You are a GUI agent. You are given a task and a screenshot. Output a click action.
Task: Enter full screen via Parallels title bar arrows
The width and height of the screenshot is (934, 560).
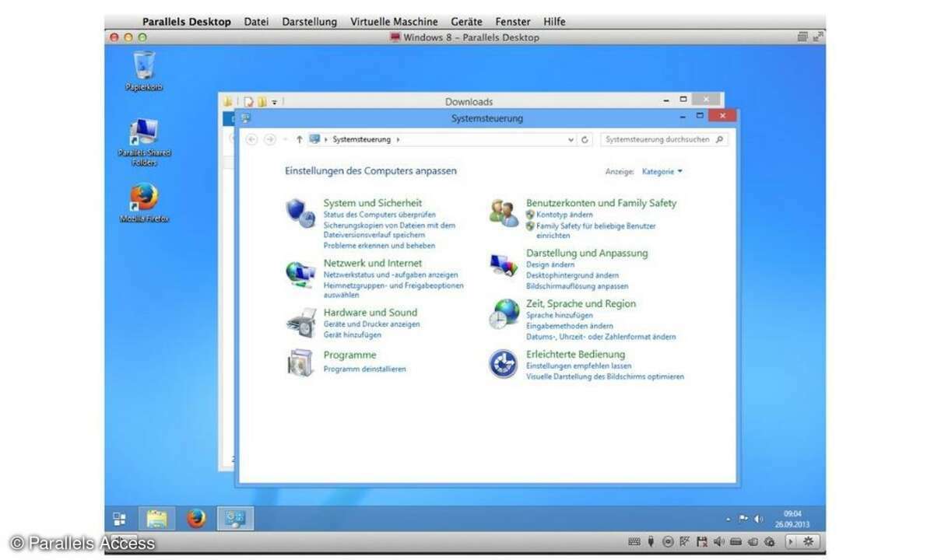(x=817, y=37)
